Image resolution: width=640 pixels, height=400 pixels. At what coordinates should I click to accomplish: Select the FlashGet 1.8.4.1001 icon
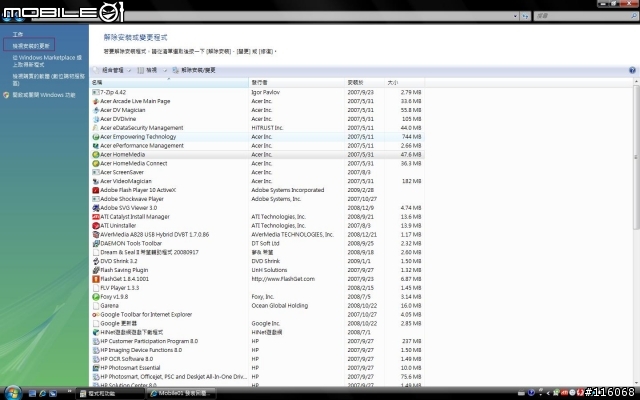click(x=96, y=279)
